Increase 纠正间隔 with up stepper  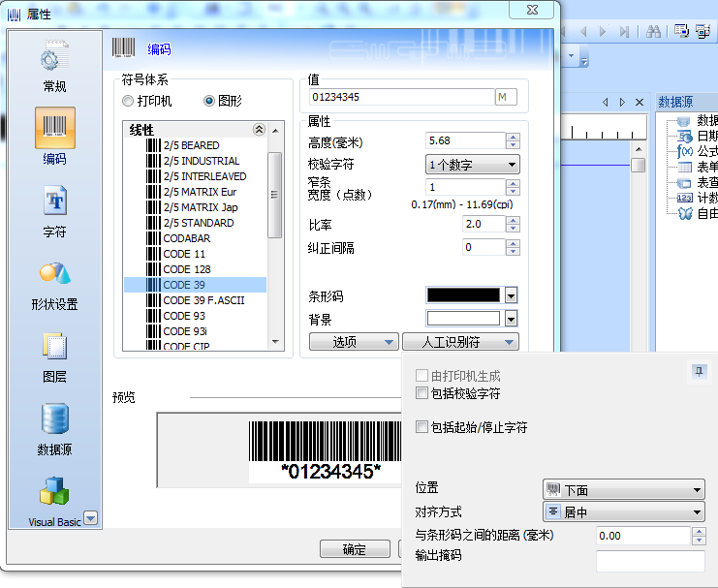click(x=513, y=243)
